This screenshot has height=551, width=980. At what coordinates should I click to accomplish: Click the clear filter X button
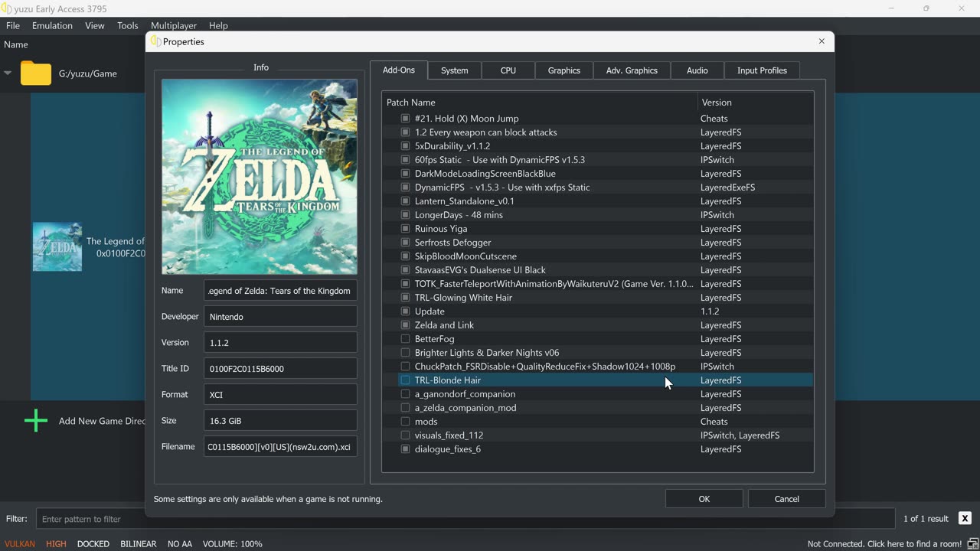pos(965,519)
